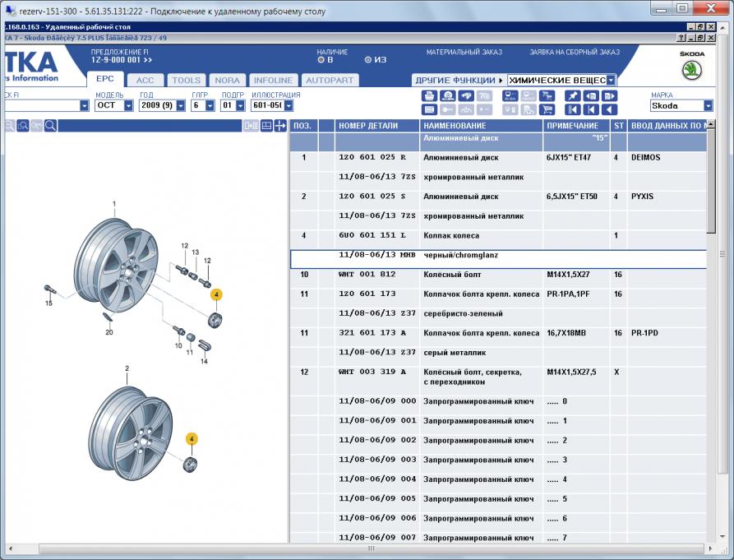Select the Колпак колеса row name
Viewport: 734px width, 560px height.
tap(451, 235)
